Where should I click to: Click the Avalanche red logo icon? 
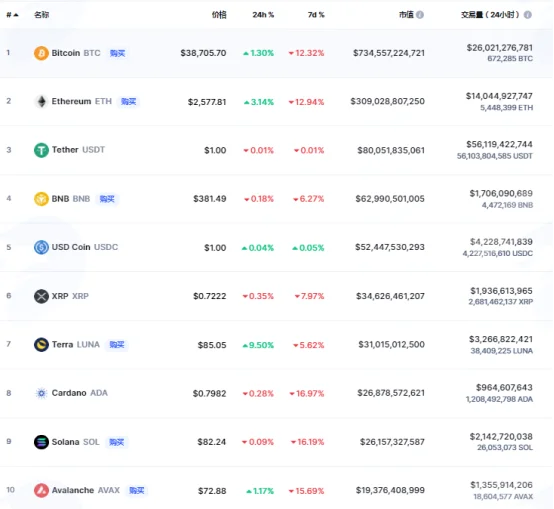pyautogui.click(x=41, y=490)
